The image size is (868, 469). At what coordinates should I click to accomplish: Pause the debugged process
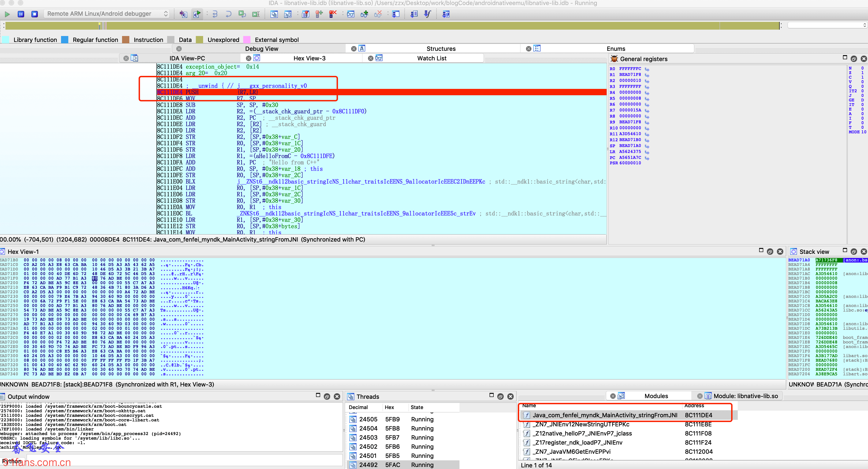click(x=21, y=14)
